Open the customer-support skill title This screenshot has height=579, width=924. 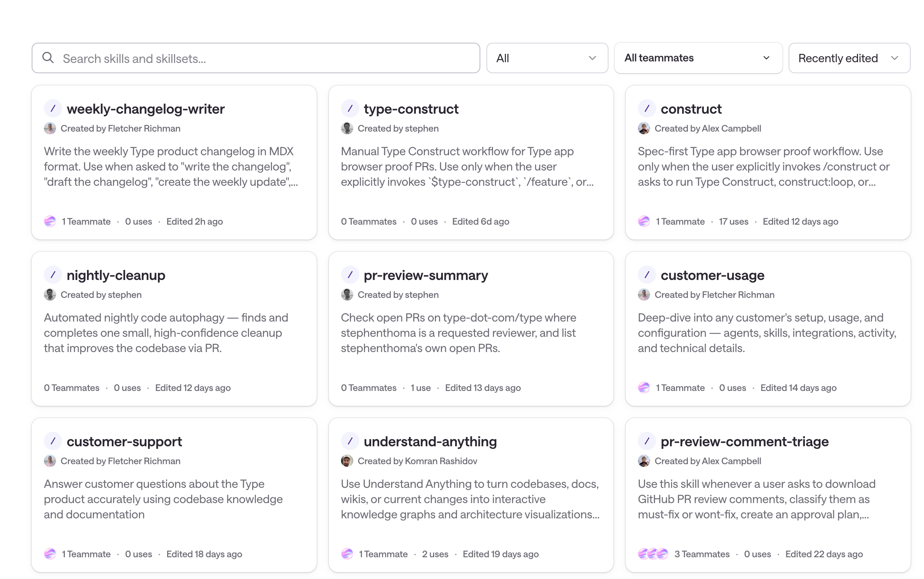[x=124, y=442]
